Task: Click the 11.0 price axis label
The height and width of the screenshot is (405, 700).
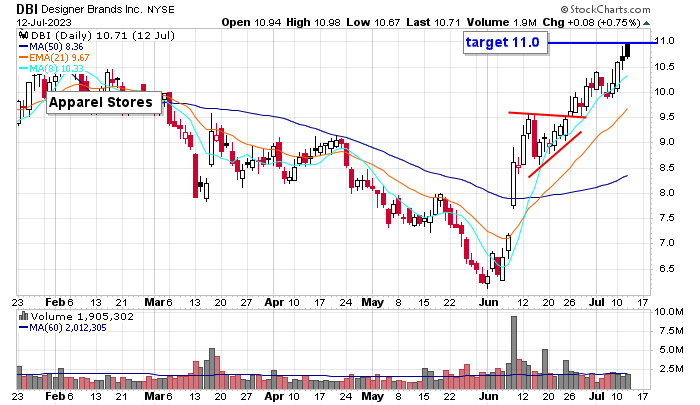Action: pos(665,41)
